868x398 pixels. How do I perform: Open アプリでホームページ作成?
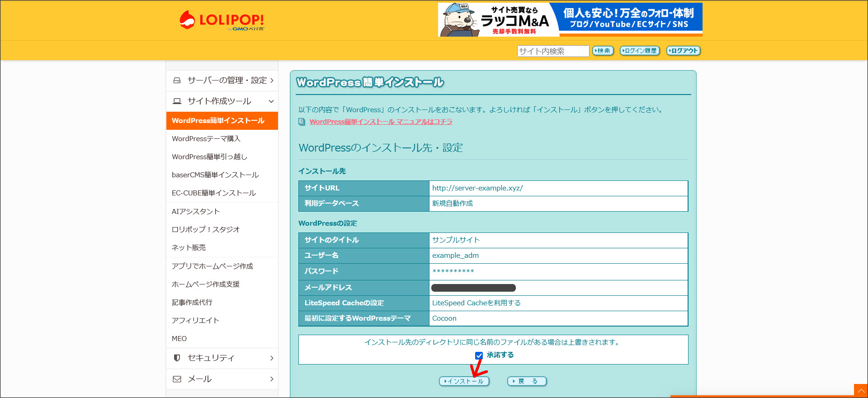pos(212,266)
